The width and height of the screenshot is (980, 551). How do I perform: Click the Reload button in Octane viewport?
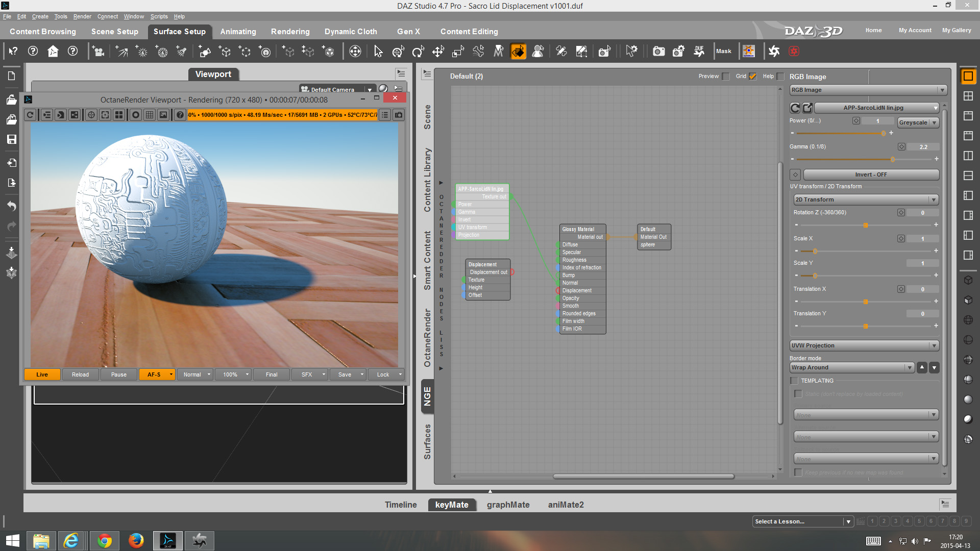tap(80, 374)
